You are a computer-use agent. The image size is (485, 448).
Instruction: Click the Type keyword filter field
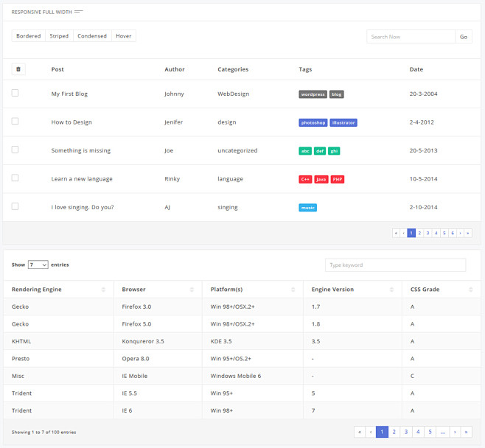point(395,265)
